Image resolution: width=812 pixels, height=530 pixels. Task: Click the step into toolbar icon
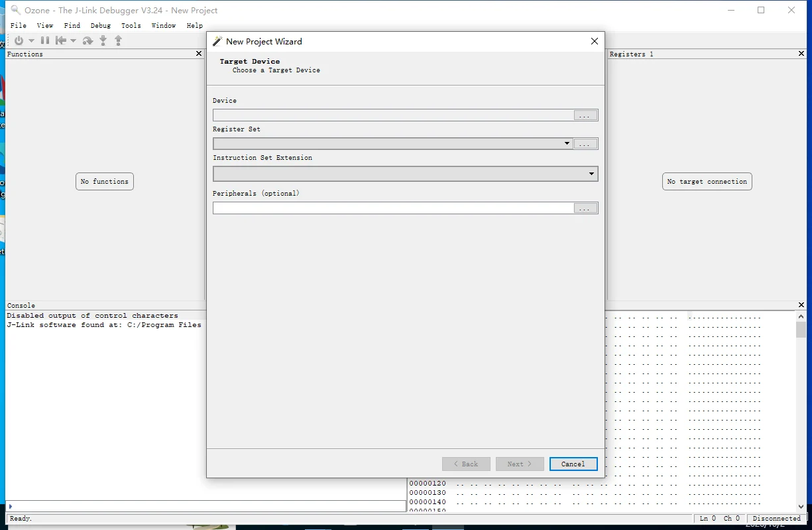[103, 40]
